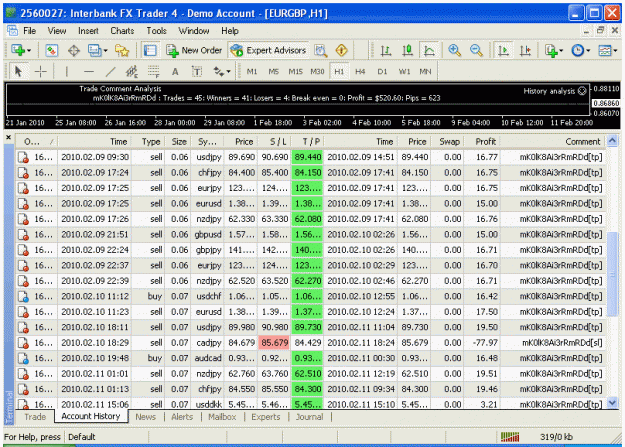Select the Equidistant Channel tool
The width and height of the screenshot is (625, 447).
[x=132, y=72]
